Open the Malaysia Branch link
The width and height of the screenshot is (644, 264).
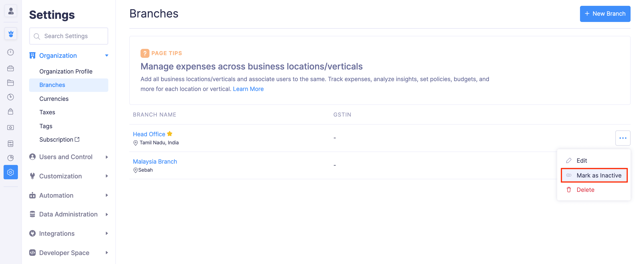[155, 162]
